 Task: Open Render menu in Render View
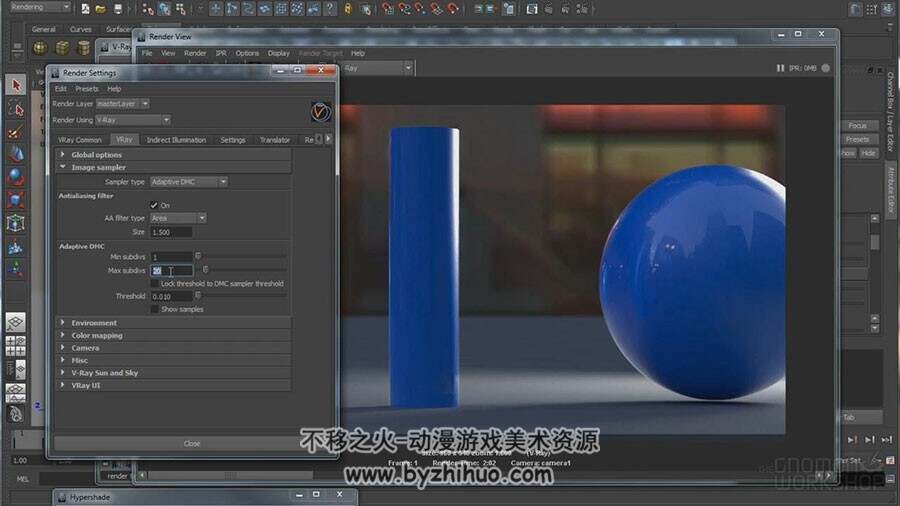(x=195, y=53)
